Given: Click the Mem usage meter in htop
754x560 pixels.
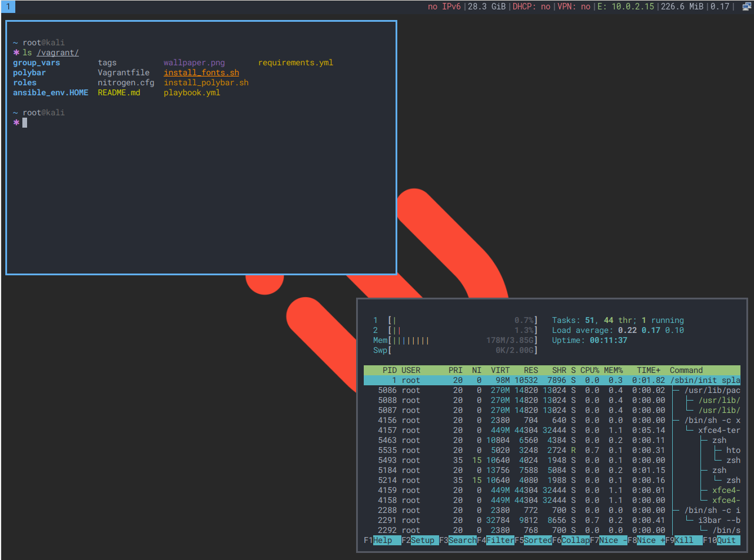Looking at the screenshot, I should 456,340.
